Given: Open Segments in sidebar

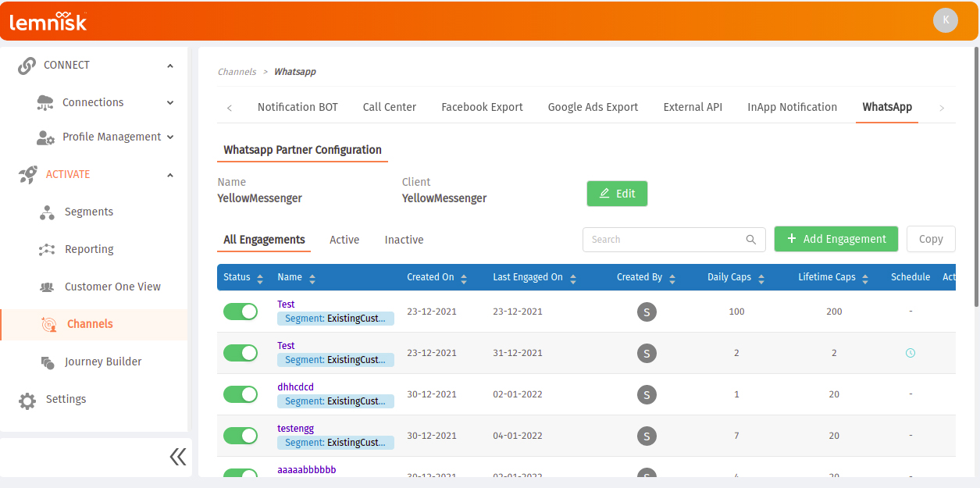Looking at the screenshot, I should coord(89,212).
